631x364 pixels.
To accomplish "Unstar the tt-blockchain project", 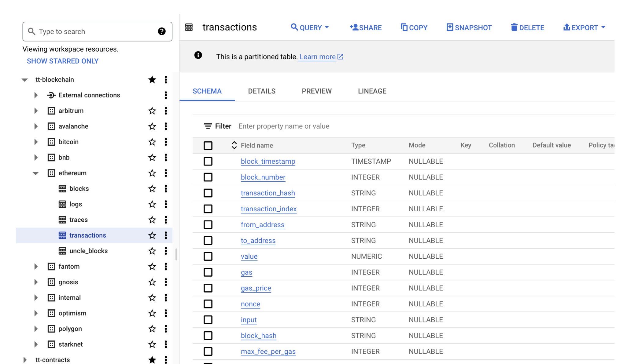I will [152, 80].
